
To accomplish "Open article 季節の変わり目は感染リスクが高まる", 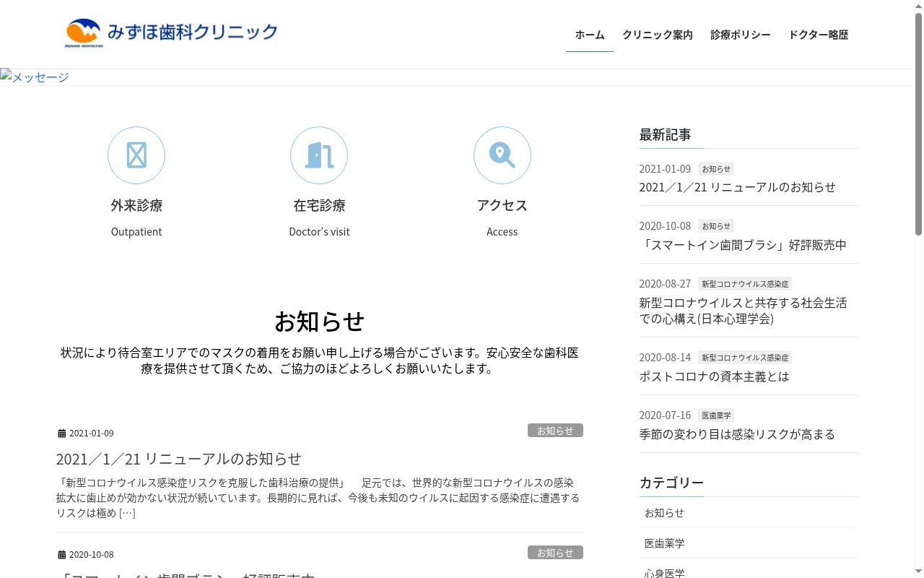I will coord(737,434).
